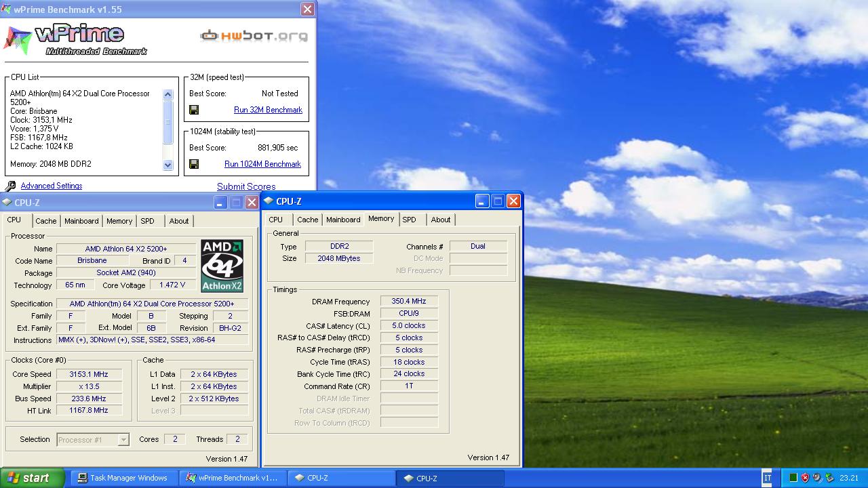Click the first CPU-Z taskbar button
The height and width of the screenshot is (488, 868).
click(x=342, y=478)
